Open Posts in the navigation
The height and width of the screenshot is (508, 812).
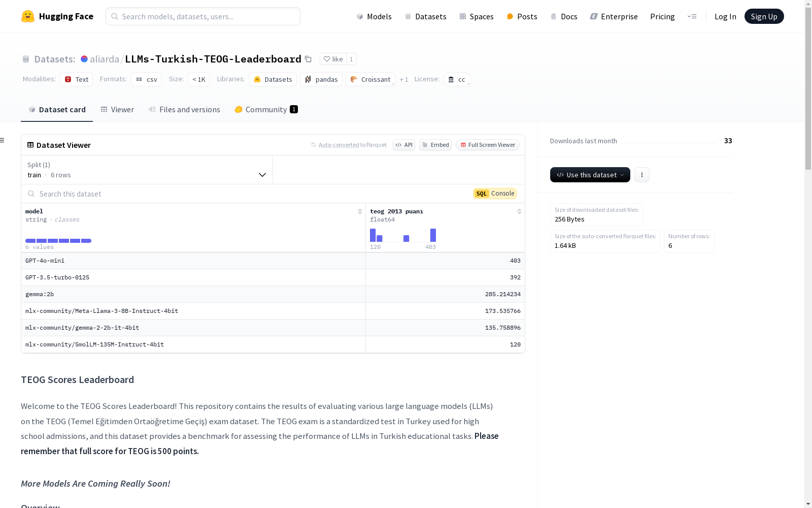coord(522,16)
